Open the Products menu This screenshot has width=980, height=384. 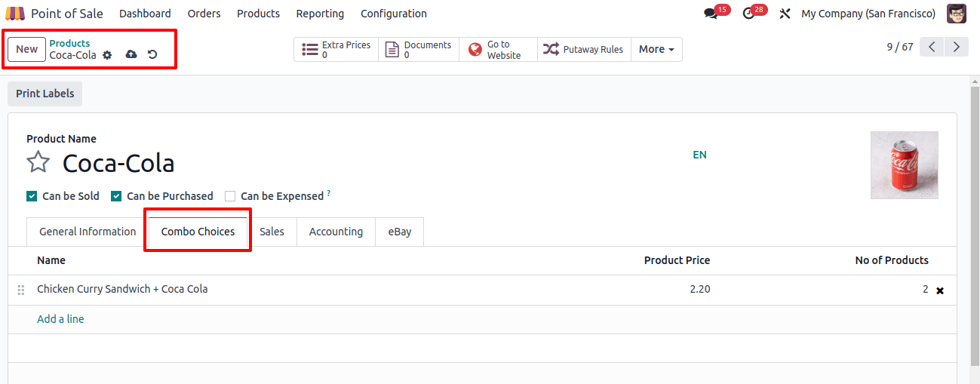pyautogui.click(x=258, y=14)
